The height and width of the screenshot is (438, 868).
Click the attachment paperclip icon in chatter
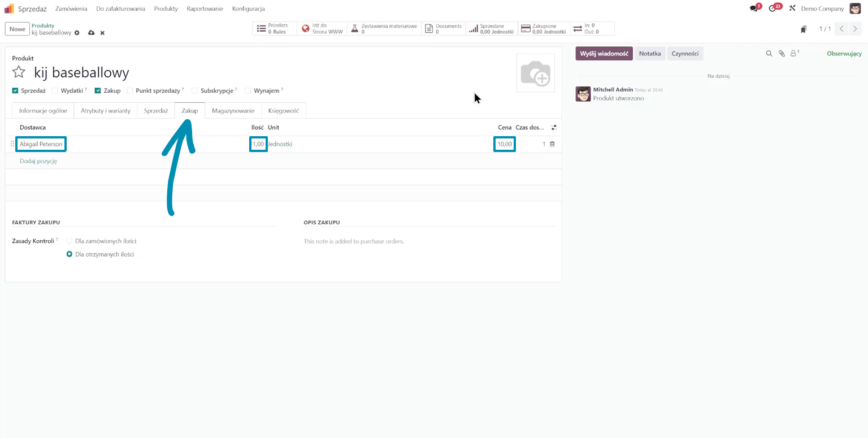point(782,54)
